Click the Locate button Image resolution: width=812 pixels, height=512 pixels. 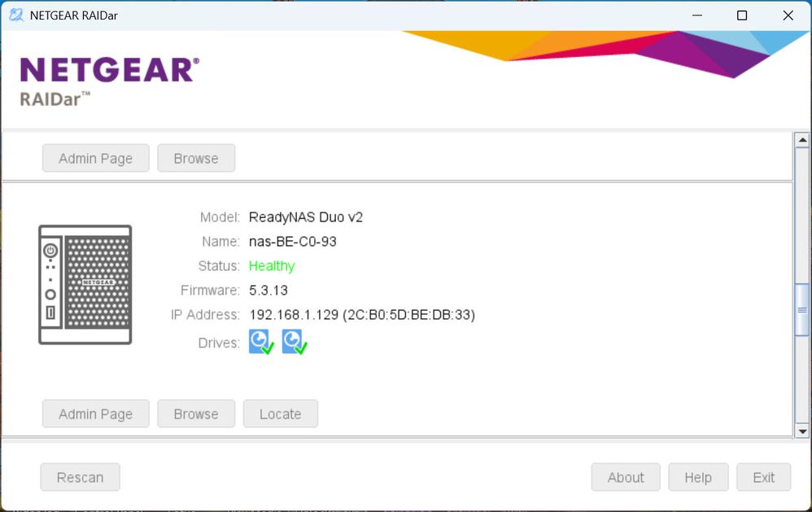280,414
